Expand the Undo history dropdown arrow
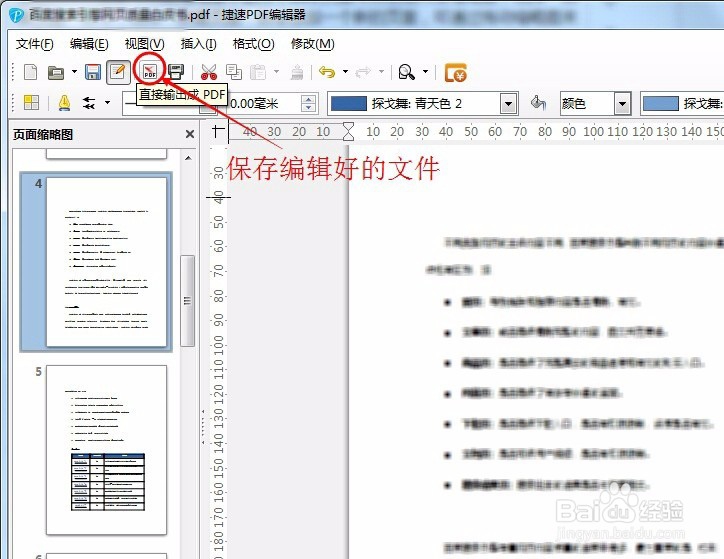This screenshot has width=724, height=559. coord(345,72)
